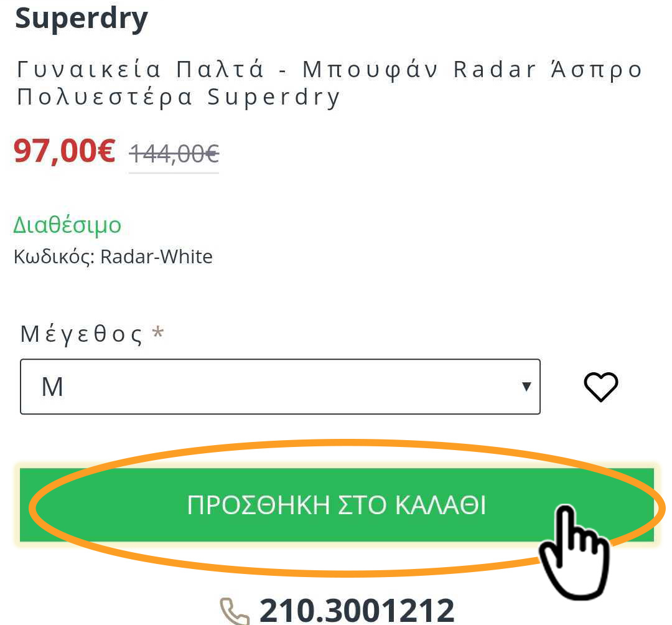Viewport: 672px width, 625px height.
Task: Click the red required asterisk beside Μέγεθος
Action: pyautogui.click(x=158, y=332)
